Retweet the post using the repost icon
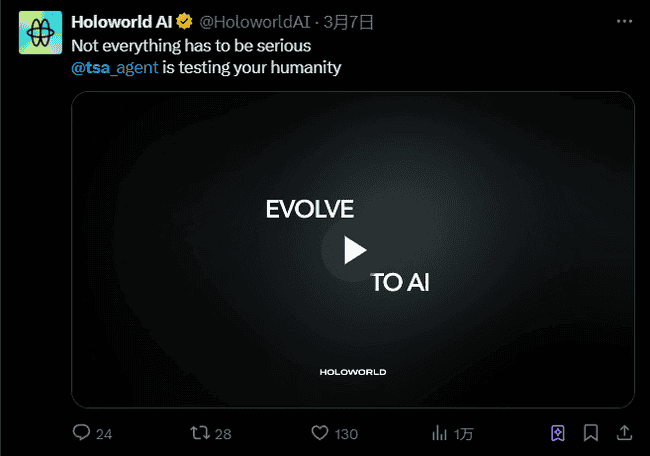Screen dimensions: 650x456 pos(200,433)
